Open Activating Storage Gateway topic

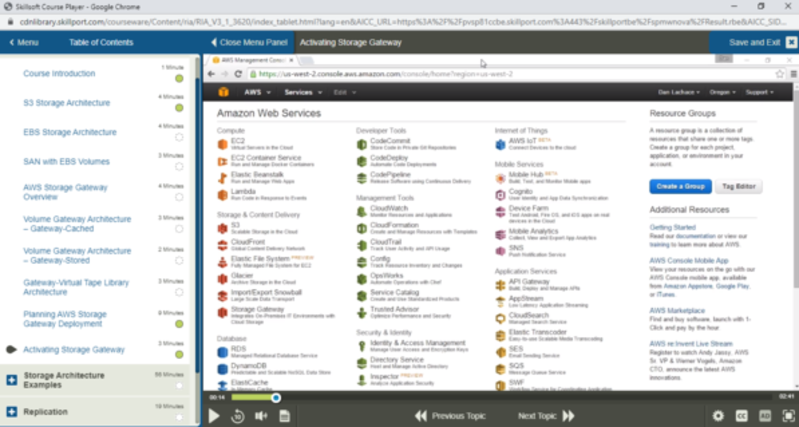(x=74, y=350)
